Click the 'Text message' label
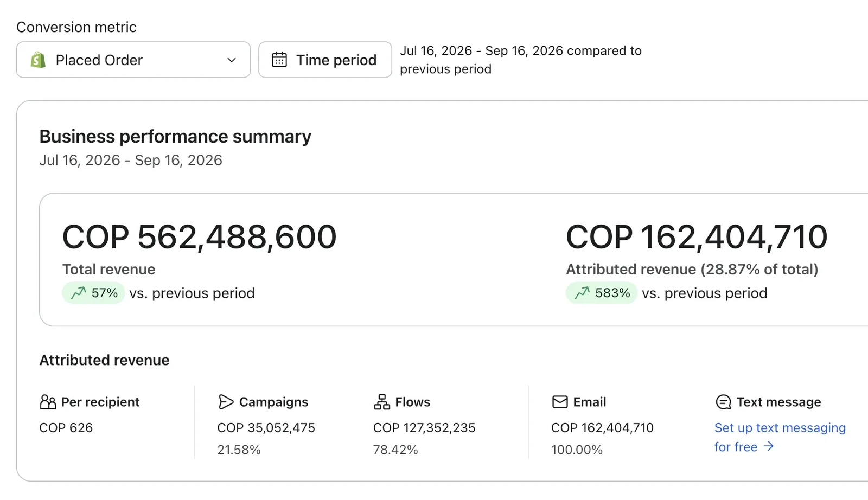This screenshot has height=500, width=868. 778,402
